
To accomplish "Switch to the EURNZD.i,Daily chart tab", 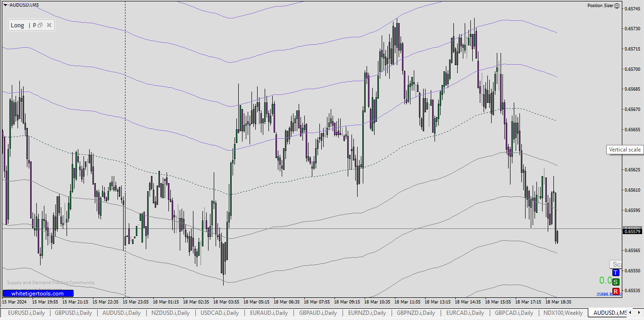I will tap(367, 312).
